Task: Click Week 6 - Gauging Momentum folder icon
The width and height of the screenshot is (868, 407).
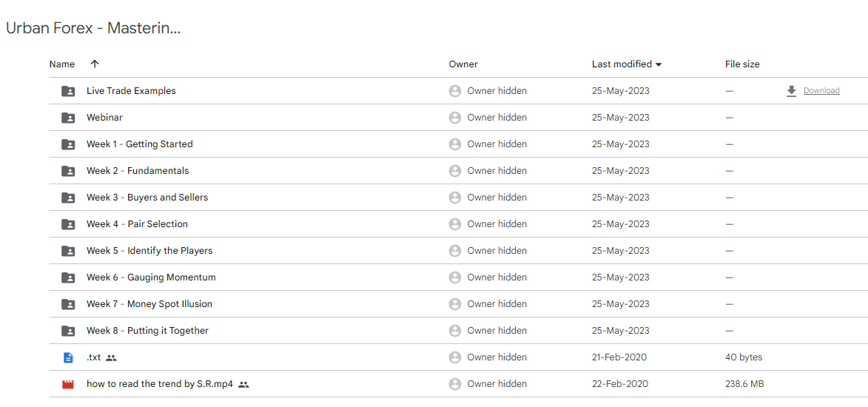Action: 68,277
